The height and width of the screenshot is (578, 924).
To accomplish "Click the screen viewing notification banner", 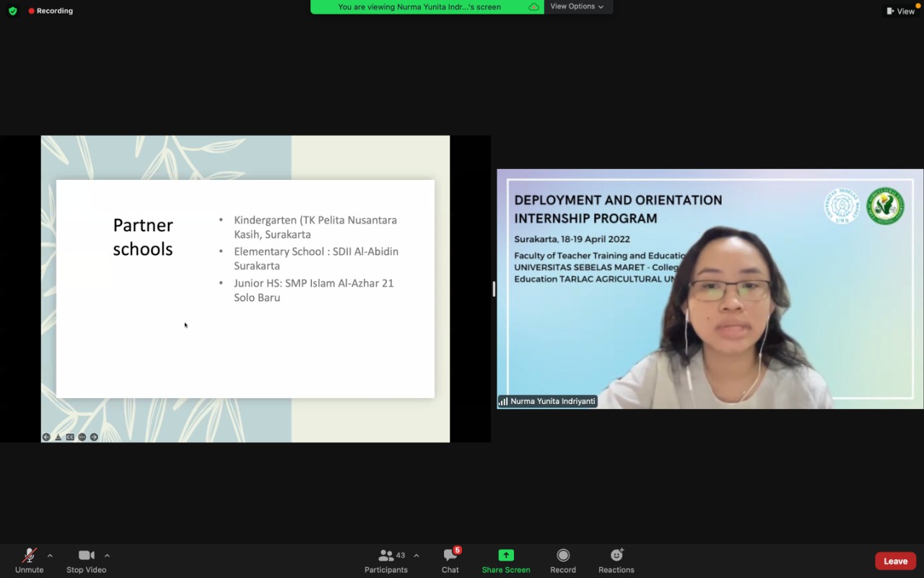I will click(x=426, y=7).
